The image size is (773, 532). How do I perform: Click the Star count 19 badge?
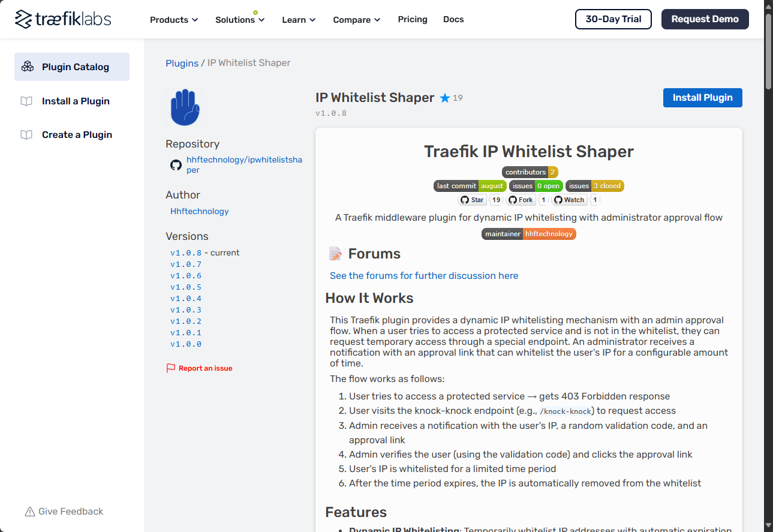tap(496, 200)
